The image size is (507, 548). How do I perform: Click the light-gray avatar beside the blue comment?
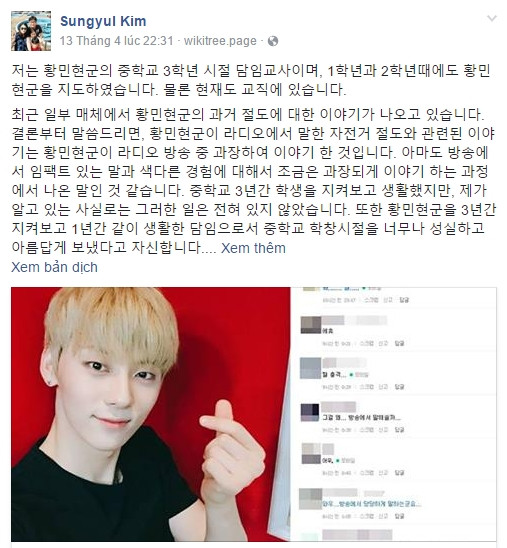tap(311, 499)
